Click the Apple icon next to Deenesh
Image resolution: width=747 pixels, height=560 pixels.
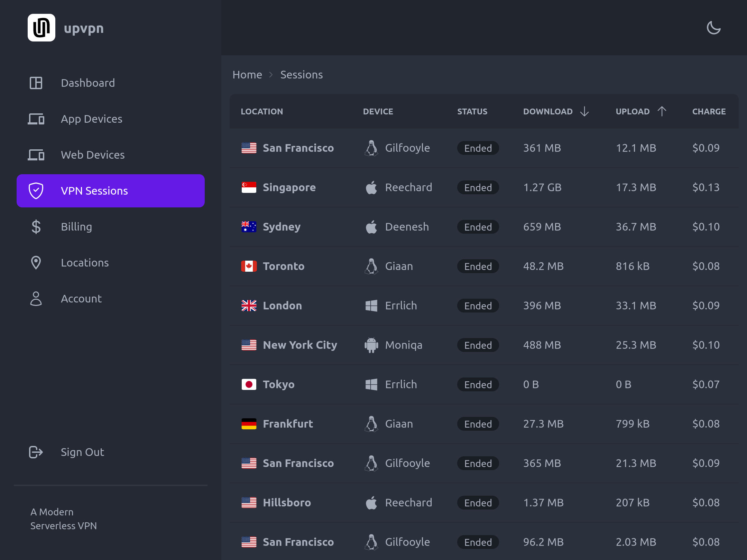371,227
